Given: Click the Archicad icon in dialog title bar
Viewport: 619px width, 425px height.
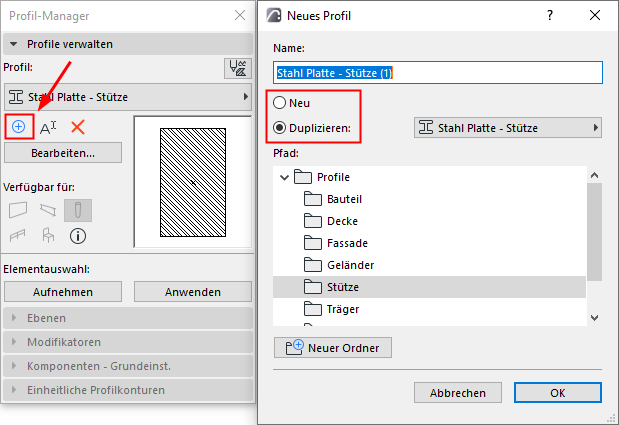Looking at the screenshot, I should coord(274,15).
